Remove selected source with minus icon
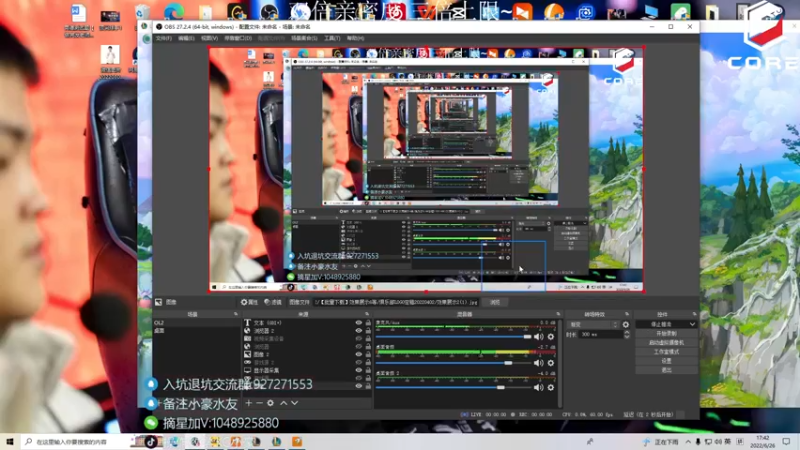 259,403
